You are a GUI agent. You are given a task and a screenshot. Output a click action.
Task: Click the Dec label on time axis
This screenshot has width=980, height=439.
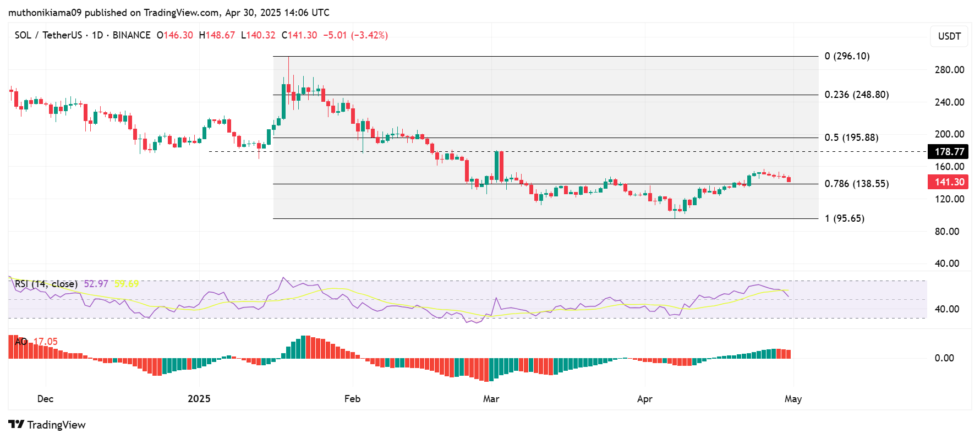click(x=45, y=399)
